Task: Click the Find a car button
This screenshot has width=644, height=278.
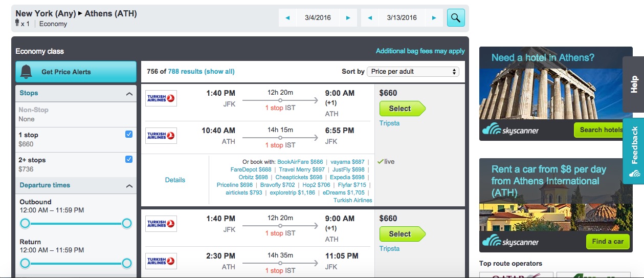Action: (x=608, y=242)
